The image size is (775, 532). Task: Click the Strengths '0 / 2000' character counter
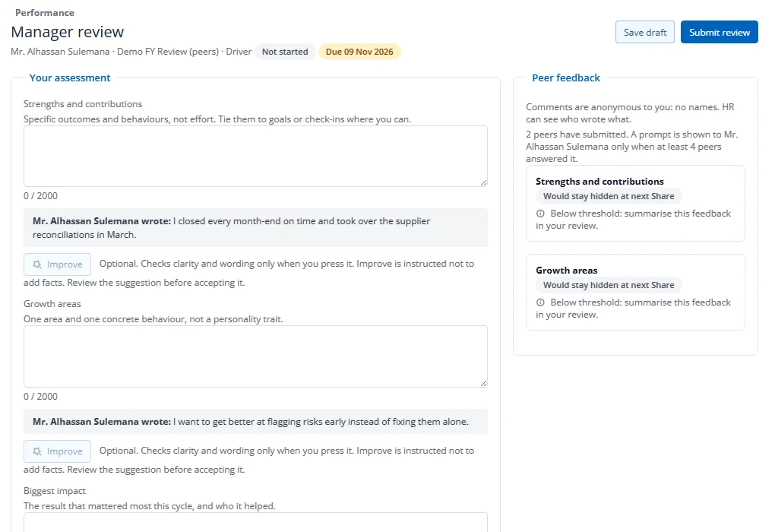pos(40,196)
